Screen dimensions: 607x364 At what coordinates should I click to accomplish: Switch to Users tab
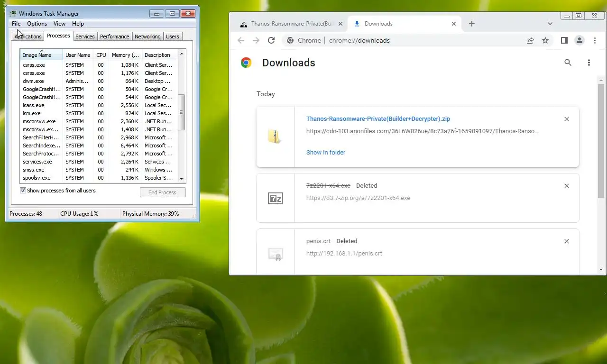tap(173, 36)
